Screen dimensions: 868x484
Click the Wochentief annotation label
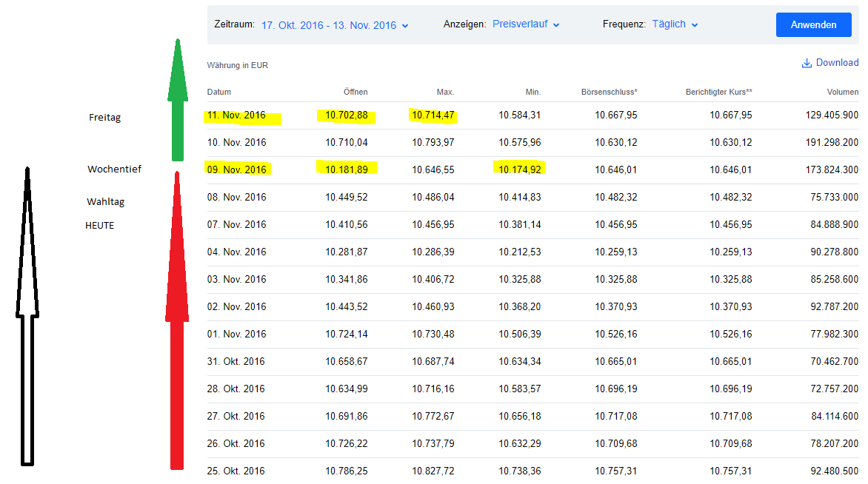tap(114, 169)
